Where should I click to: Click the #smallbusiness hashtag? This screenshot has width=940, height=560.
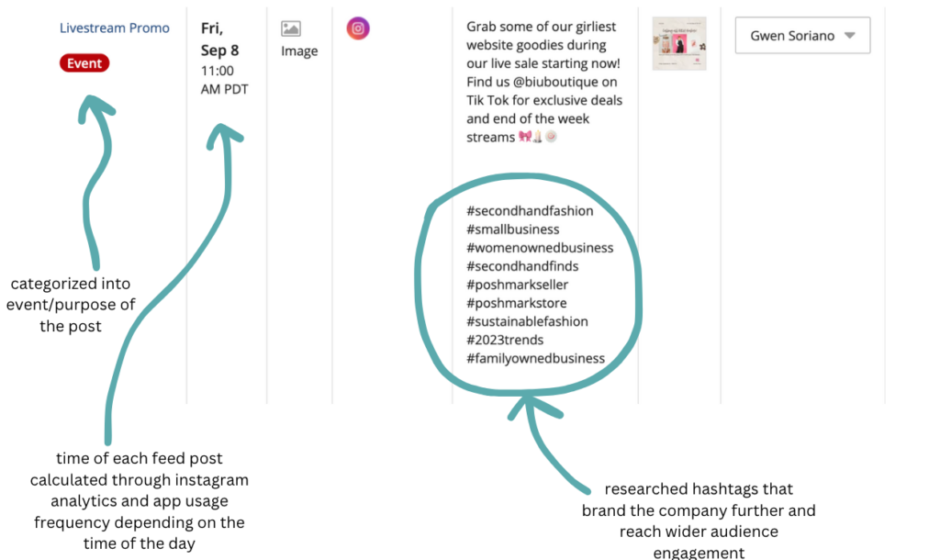click(x=512, y=230)
